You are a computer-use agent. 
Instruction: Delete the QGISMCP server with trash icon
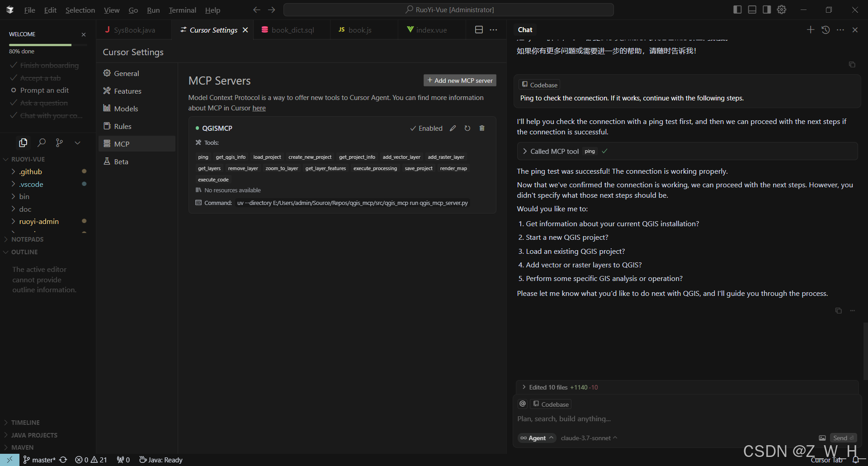click(482, 128)
